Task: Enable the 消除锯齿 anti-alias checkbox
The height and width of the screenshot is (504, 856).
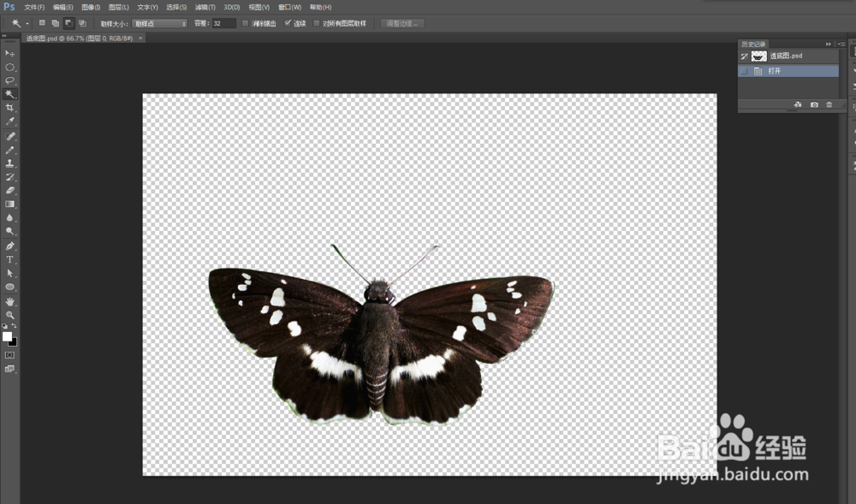Action: point(245,23)
